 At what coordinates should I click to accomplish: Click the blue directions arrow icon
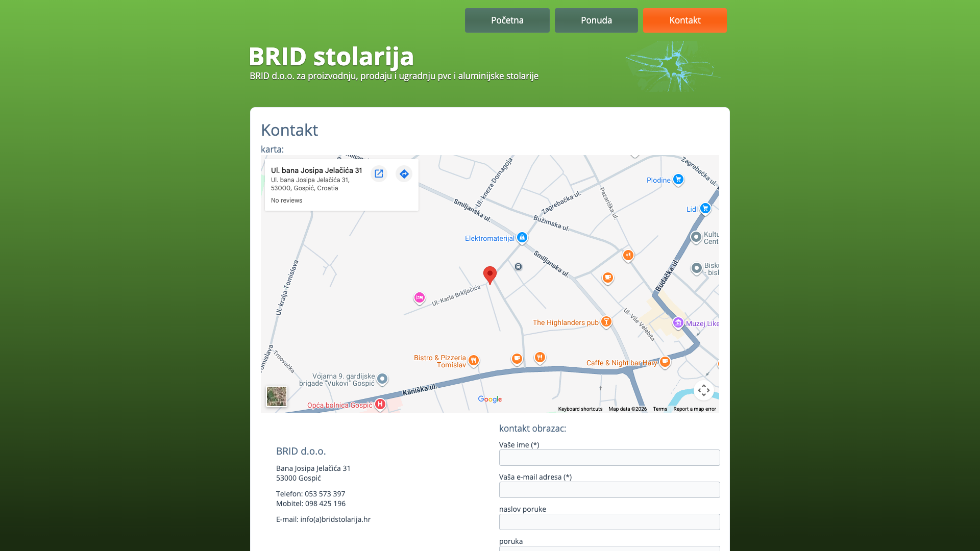click(x=404, y=173)
